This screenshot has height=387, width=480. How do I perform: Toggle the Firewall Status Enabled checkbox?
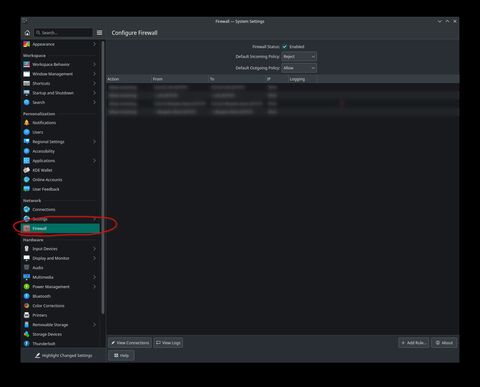(285, 47)
